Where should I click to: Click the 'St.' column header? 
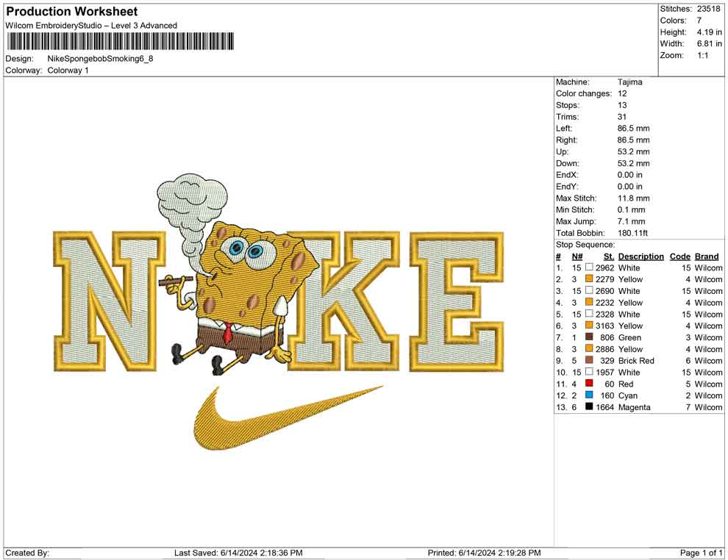(x=609, y=256)
